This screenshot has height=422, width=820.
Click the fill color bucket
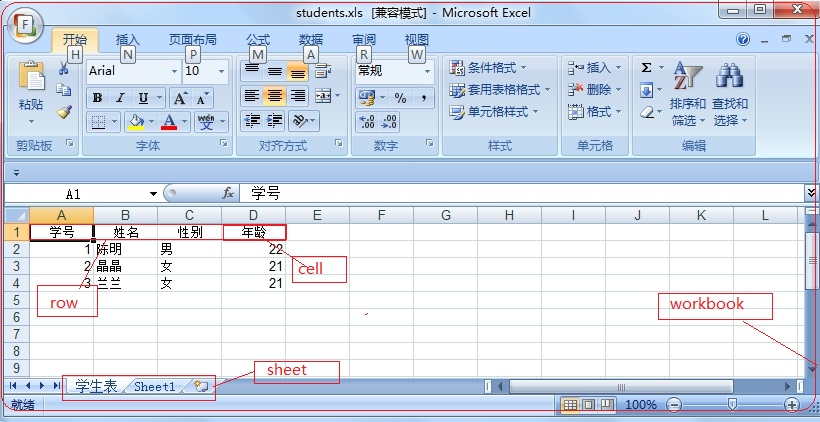(135, 122)
